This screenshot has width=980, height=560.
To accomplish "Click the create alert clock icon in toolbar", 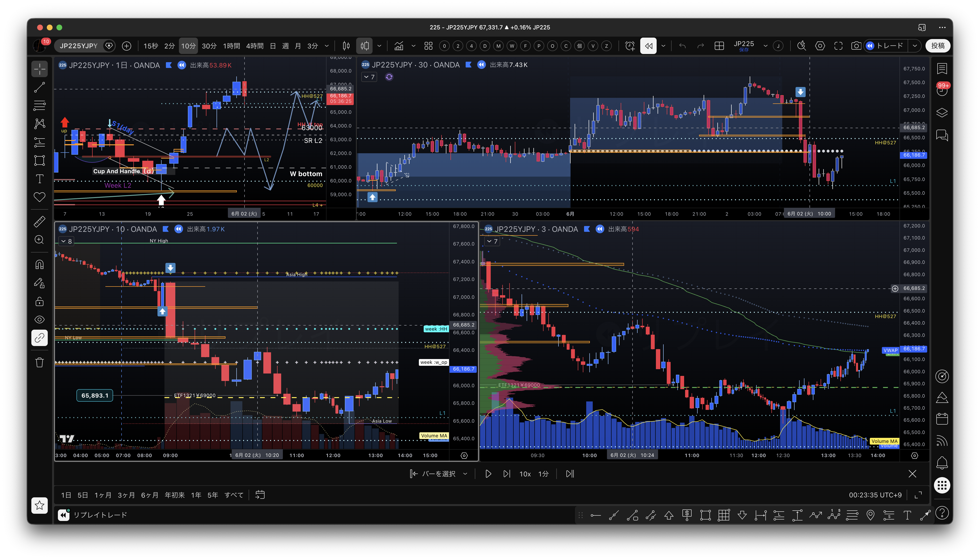I will (630, 46).
